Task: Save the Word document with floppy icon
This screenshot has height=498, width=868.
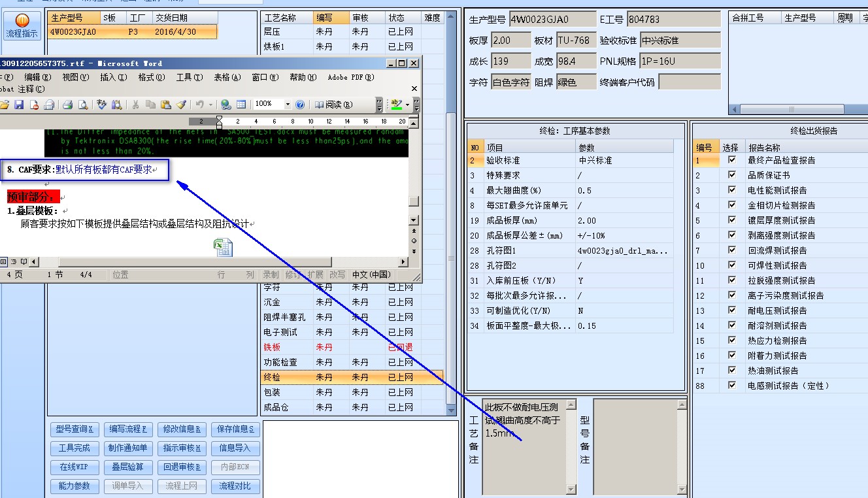Action: 19,105
